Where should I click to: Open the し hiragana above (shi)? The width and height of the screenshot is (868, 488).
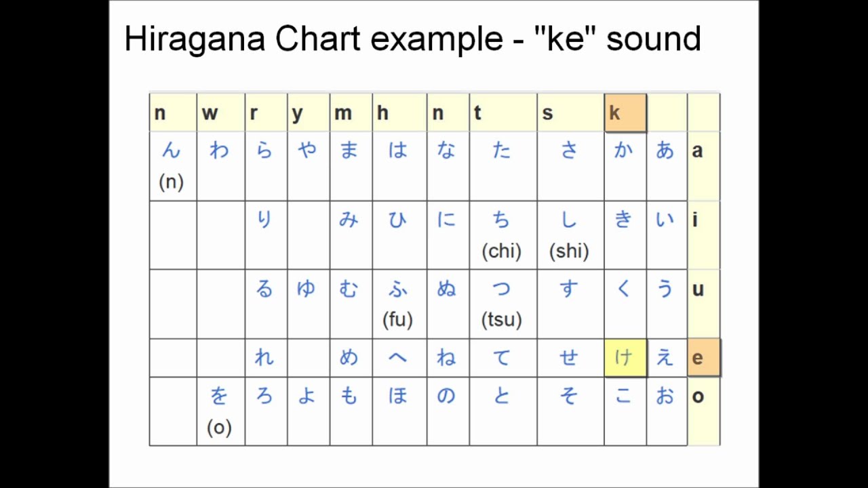(x=569, y=220)
